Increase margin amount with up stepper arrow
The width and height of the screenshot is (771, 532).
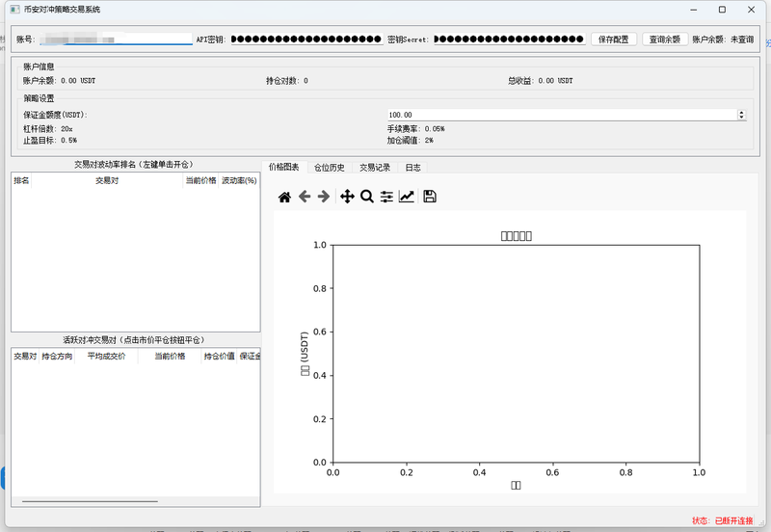click(x=741, y=112)
